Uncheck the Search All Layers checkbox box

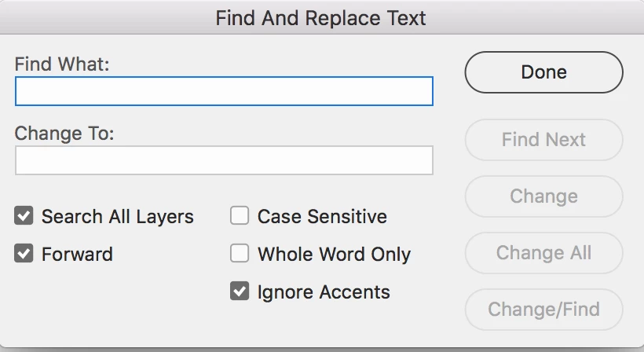pos(24,216)
